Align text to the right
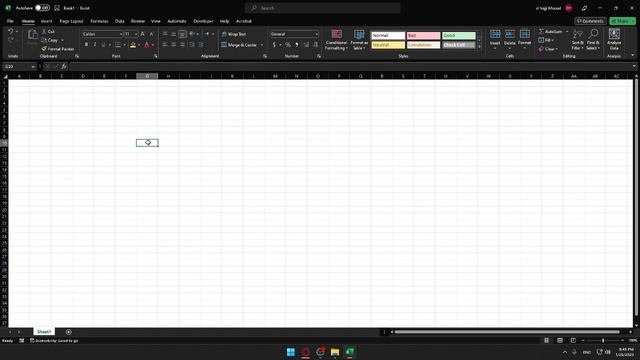 click(182, 45)
